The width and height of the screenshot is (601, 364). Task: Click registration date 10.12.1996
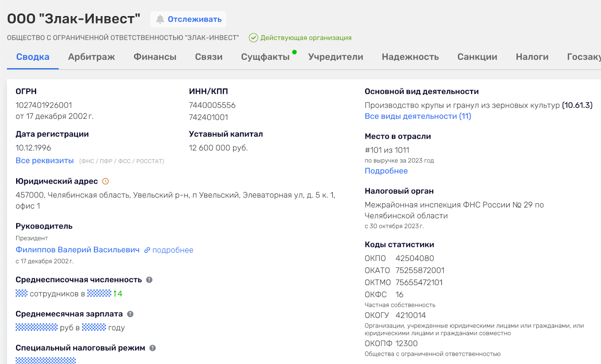point(33,148)
